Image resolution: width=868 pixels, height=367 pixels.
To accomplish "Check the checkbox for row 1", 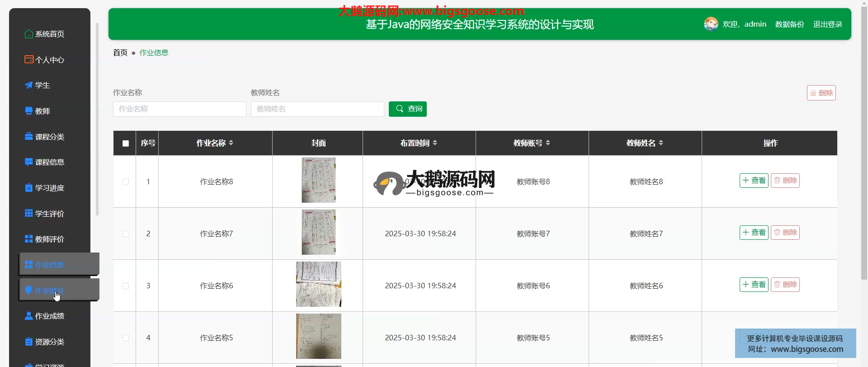I will (x=126, y=182).
